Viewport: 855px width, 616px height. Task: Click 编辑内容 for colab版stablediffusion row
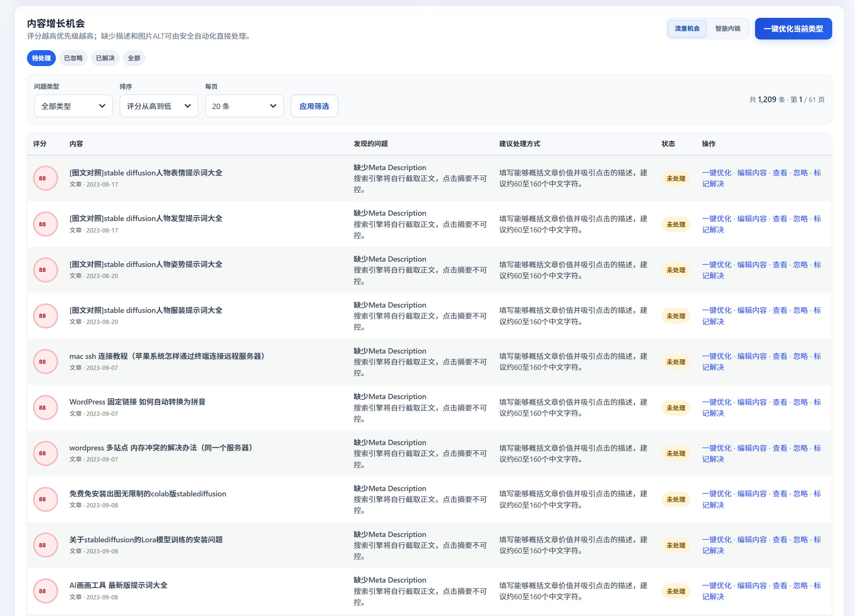tap(752, 494)
